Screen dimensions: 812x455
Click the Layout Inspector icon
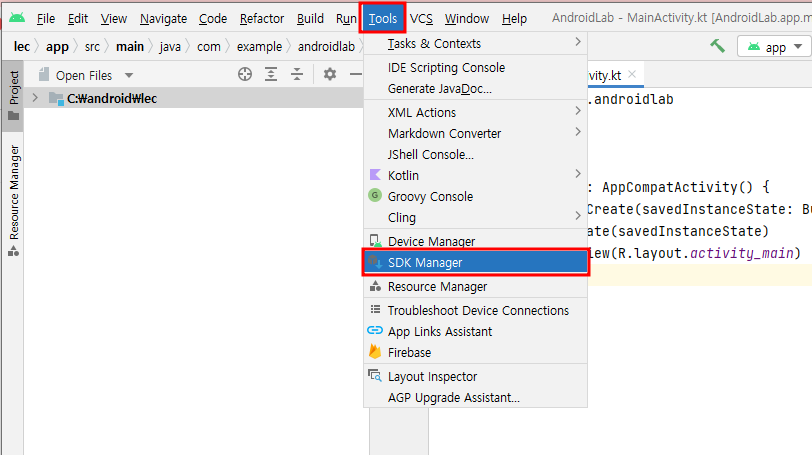[375, 376]
